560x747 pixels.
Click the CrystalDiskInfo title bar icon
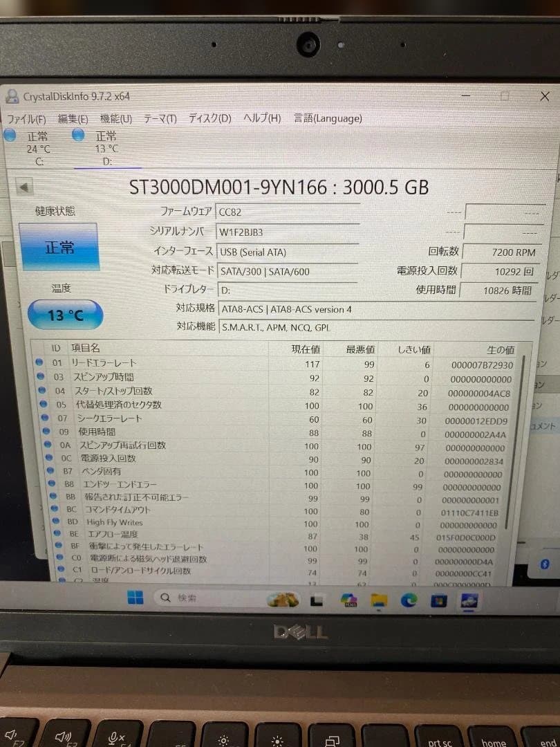(x=12, y=96)
